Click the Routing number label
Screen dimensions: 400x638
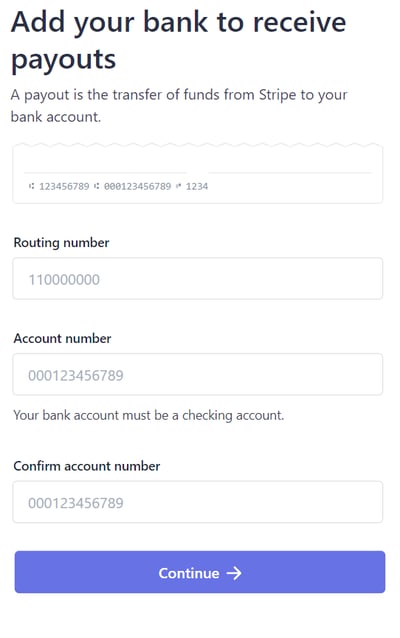[x=61, y=243]
